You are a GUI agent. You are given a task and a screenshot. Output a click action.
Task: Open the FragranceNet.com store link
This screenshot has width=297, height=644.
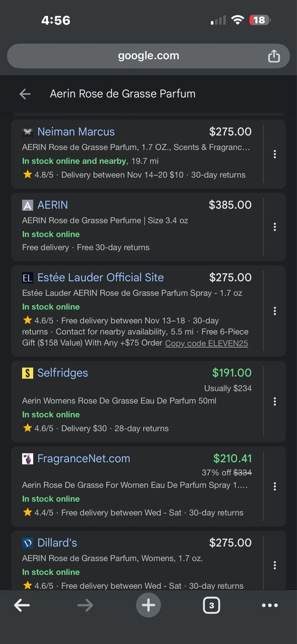(84, 459)
